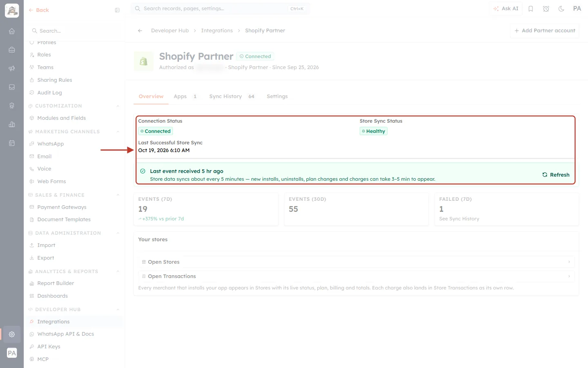Image resolution: width=588 pixels, height=368 pixels.
Task: Open the Integrations breadcrumb link
Action: click(x=217, y=31)
